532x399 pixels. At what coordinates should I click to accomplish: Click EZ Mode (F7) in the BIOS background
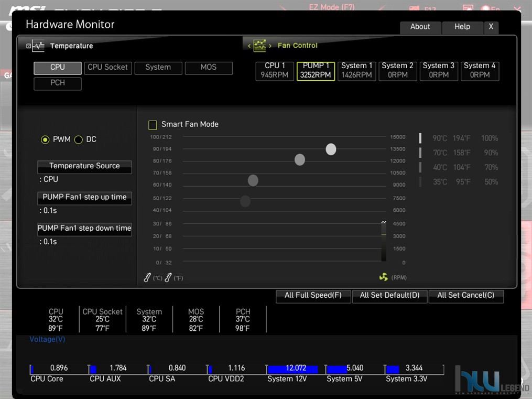point(332,7)
